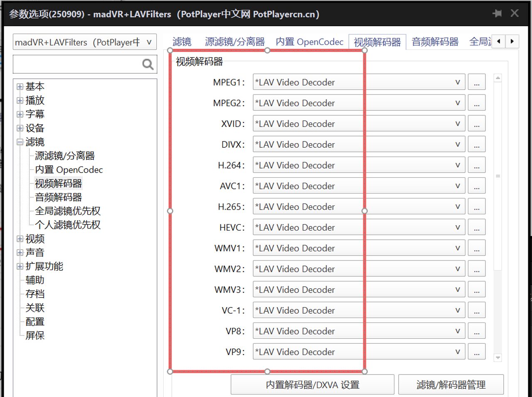Image resolution: width=532 pixels, height=397 pixels.
Task: Select 关联 in the settings tree
Action: coord(35,308)
